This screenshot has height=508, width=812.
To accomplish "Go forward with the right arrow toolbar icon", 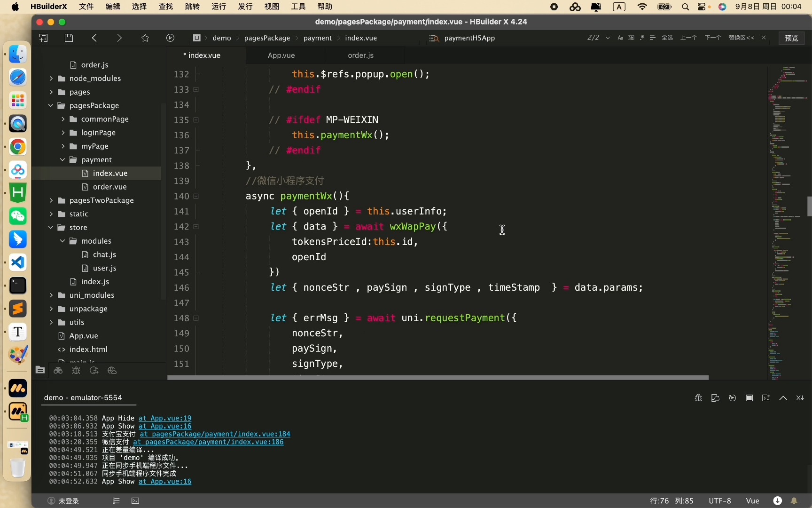I will pyautogui.click(x=119, y=38).
